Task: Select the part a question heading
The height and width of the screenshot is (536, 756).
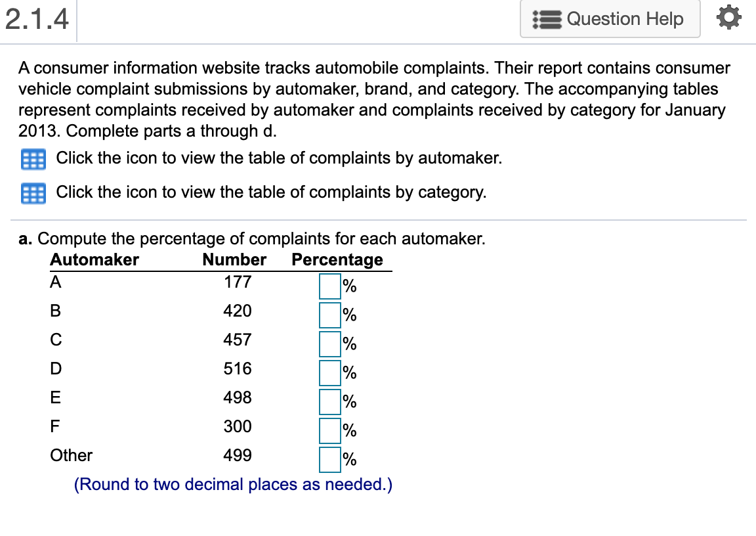Action: tap(251, 238)
